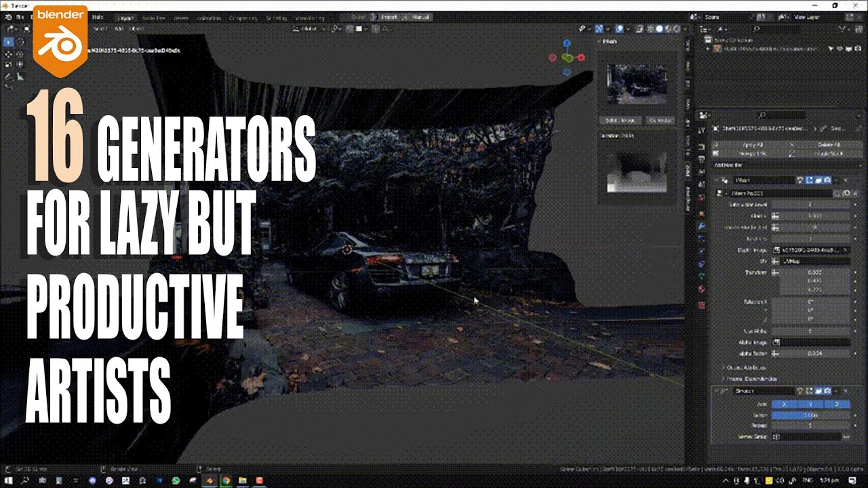
Task: Select the Box Select tool in left toolbar
Action: [x=9, y=41]
